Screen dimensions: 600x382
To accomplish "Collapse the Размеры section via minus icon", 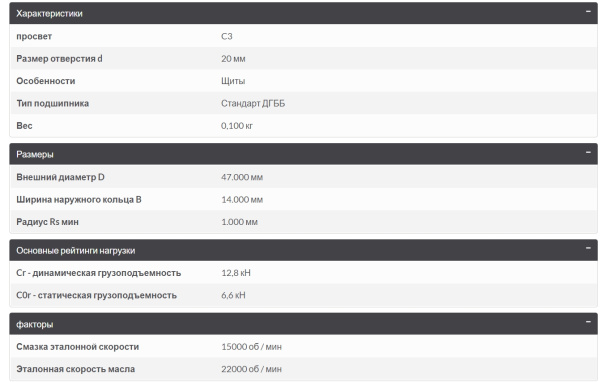I will pos(588,152).
